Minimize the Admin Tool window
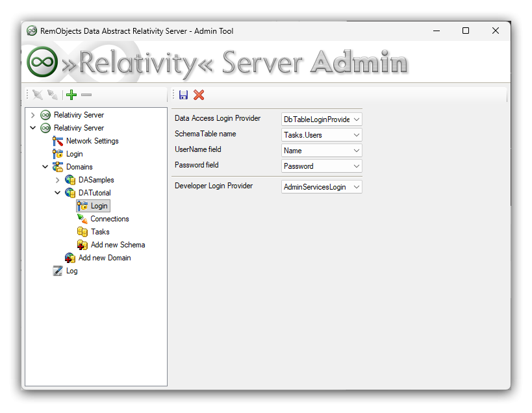The height and width of the screenshot is (413, 532). tap(437, 31)
